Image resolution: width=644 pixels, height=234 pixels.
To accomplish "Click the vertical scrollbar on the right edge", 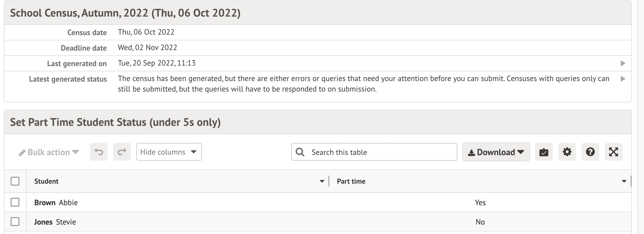I will (x=641, y=117).
